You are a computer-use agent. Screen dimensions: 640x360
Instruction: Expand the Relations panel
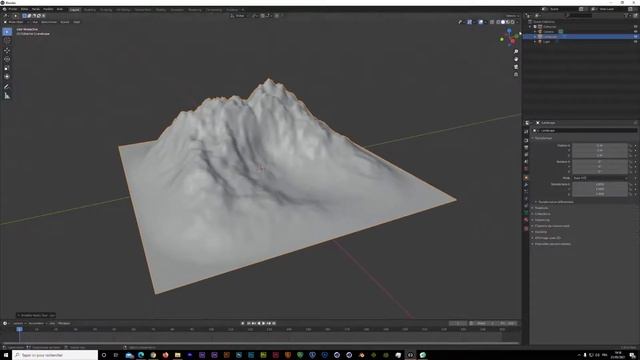(x=542, y=208)
